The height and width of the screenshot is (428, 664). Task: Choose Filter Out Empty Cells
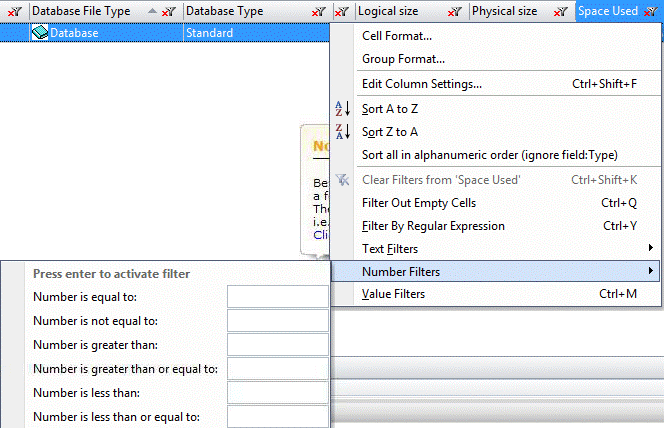point(418,203)
